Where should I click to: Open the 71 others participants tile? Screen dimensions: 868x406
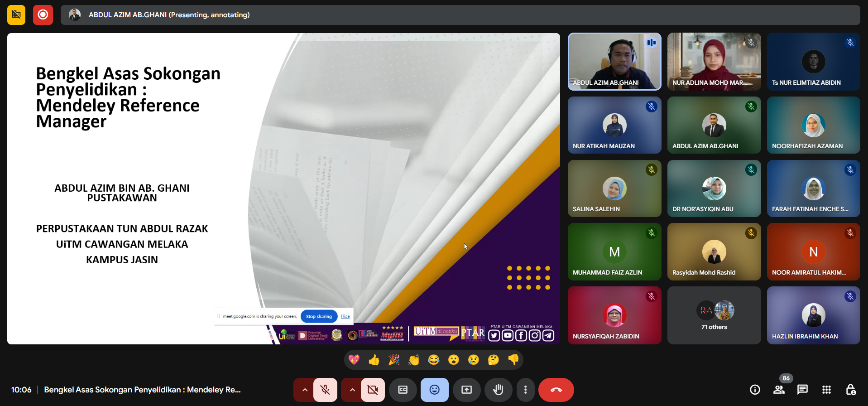pyautogui.click(x=714, y=315)
